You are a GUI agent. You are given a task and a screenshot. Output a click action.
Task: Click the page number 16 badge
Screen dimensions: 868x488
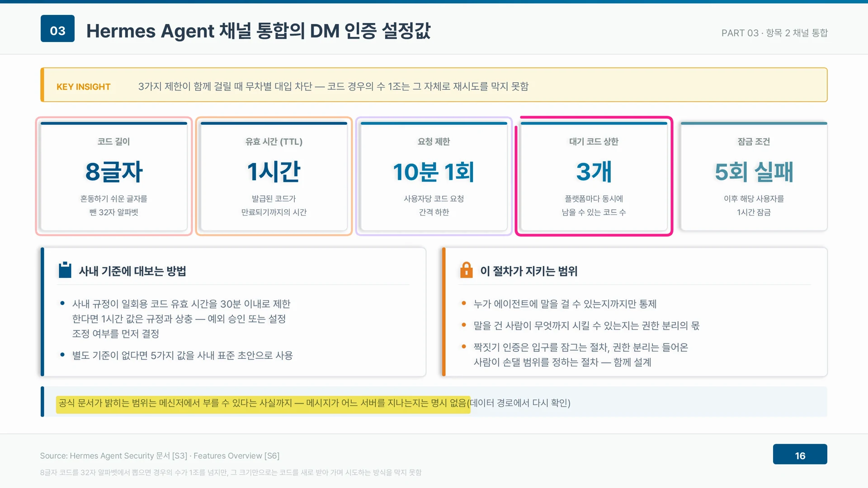point(800,454)
